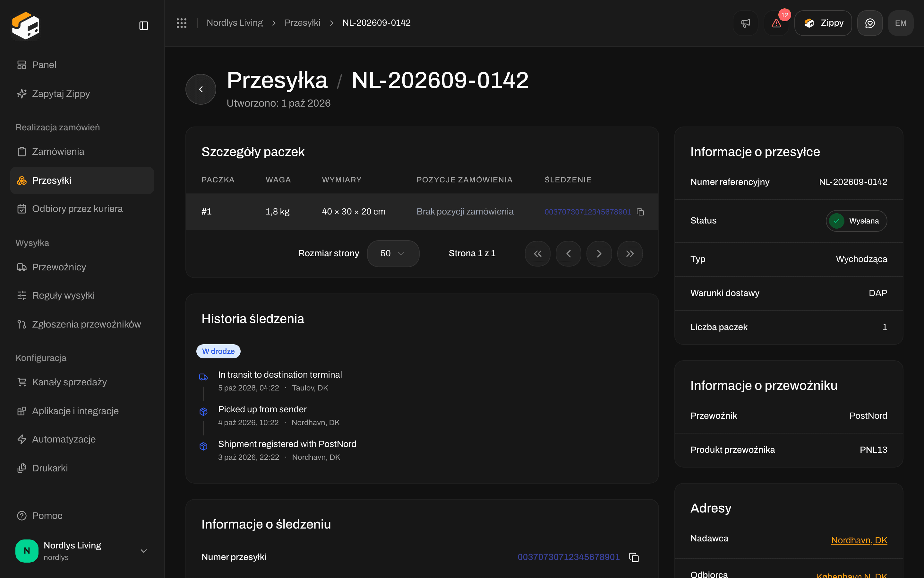Open Zgłoszenia przewoźników
Viewport: 924px width, 578px height.
(x=82, y=324)
